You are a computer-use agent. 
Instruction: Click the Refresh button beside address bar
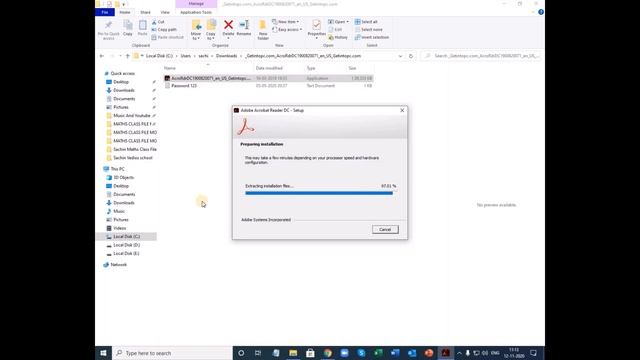click(411, 56)
